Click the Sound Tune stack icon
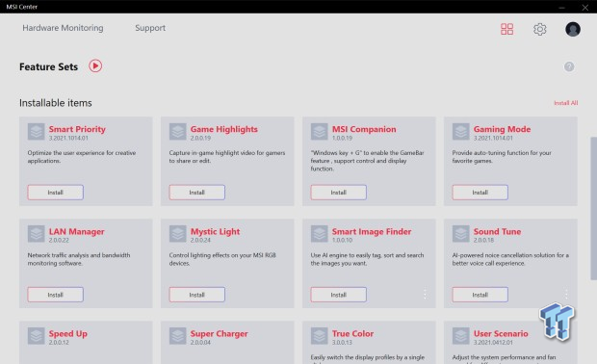Viewport: 597px width, 364px height. pyautogui.click(x=460, y=234)
